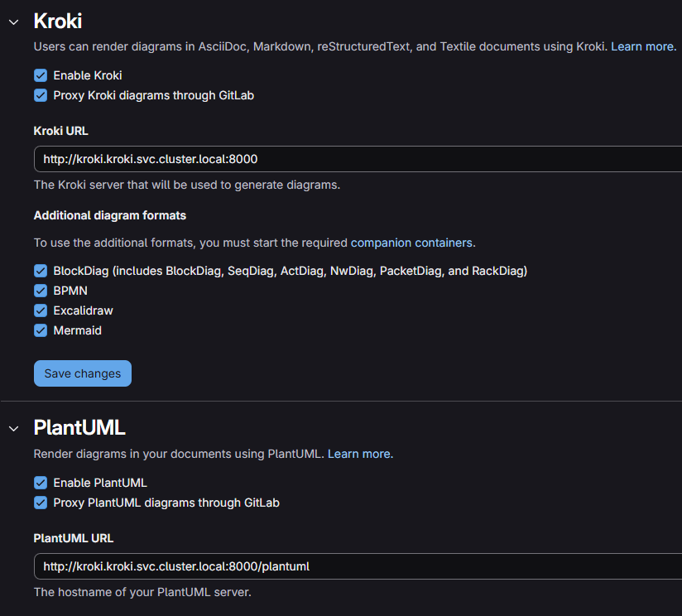682x616 pixels.
Task: Open the companion containers link
Action: [x=411, y=243]
